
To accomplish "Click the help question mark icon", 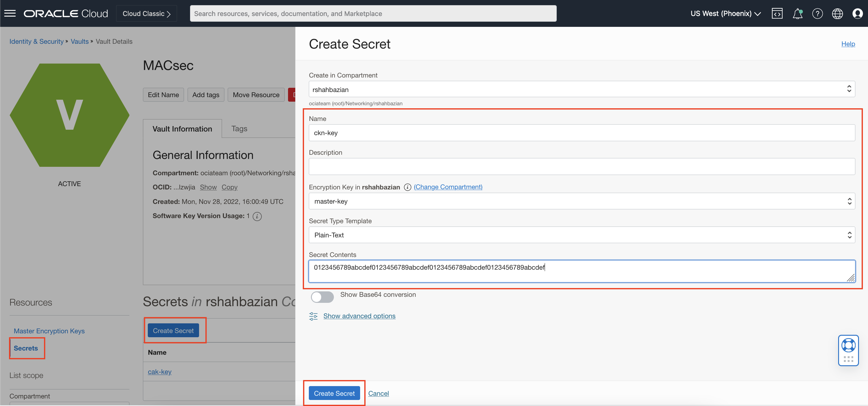I will 817,14.
